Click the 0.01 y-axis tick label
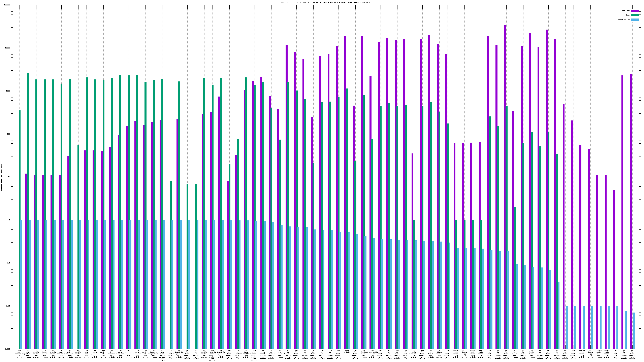 (8, 306)
